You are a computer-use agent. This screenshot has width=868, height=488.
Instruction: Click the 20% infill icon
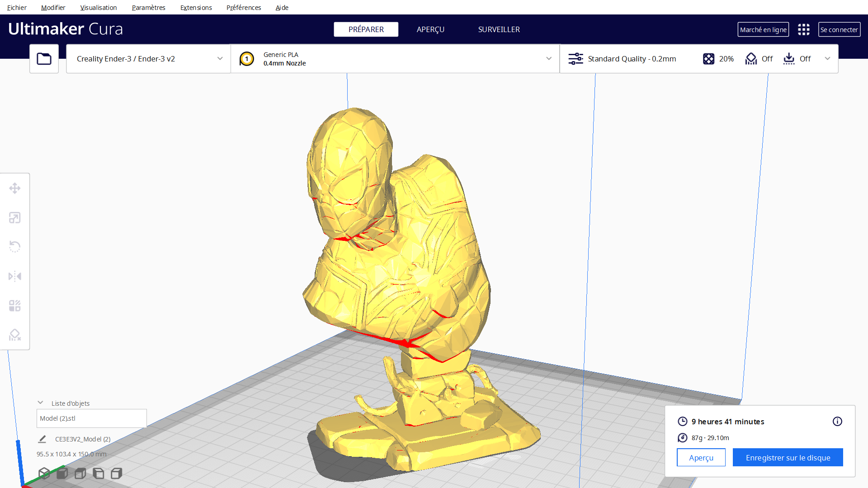tap(708, 59)
